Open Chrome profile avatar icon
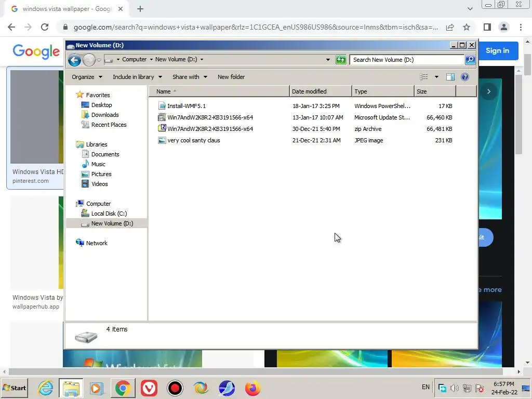532x399 pixels. pos(504,27)
